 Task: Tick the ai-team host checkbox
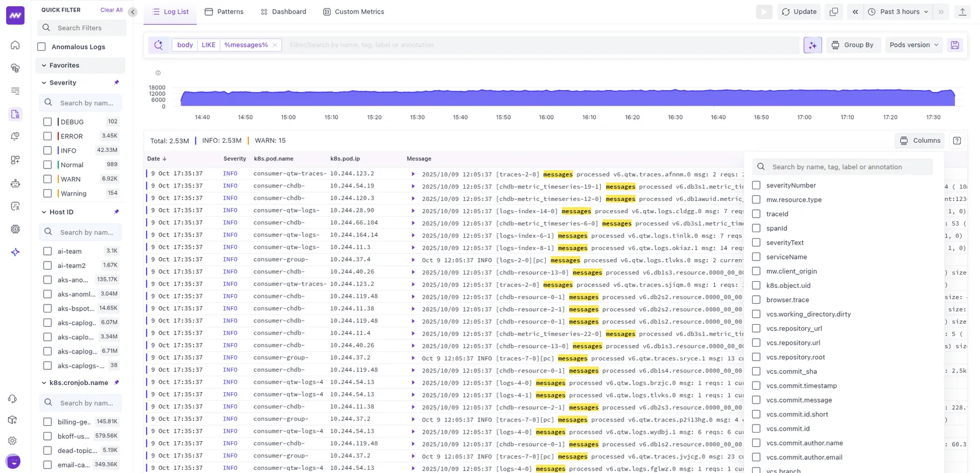point(48,251)
